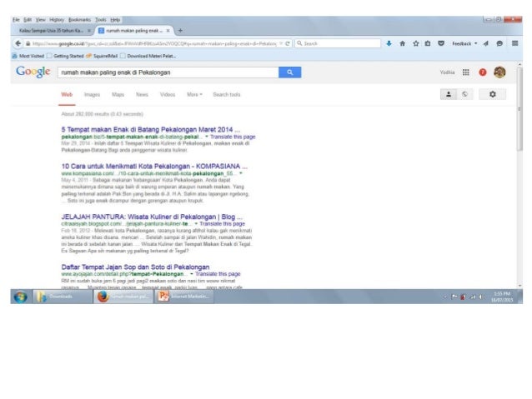Image resolution: width=532 pixels, height=399 pixels.
Task: Click the Firefox Search box
Action: pos(338,43)
